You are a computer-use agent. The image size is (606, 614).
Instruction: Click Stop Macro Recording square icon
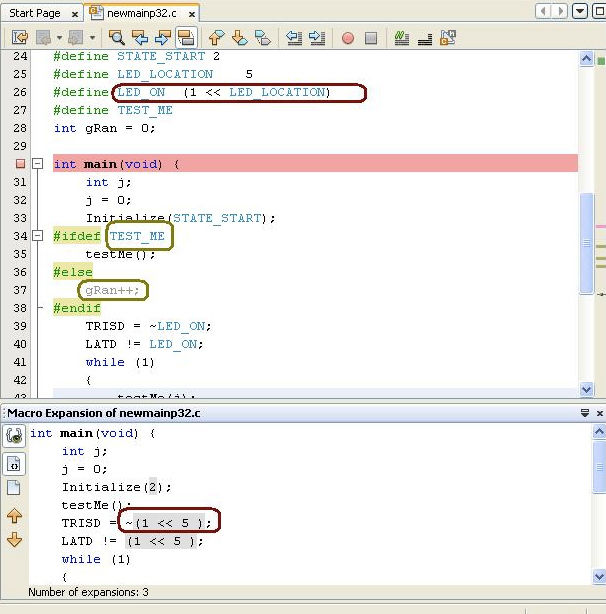371,38
